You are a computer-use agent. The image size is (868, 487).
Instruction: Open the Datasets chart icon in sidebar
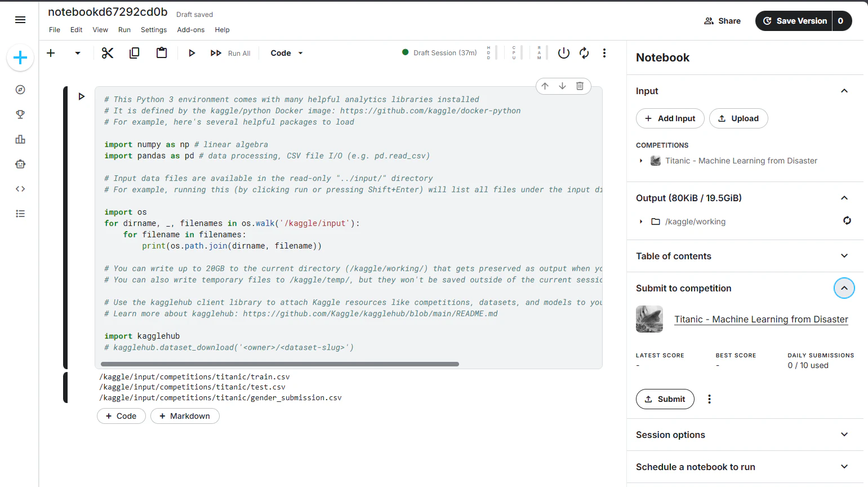tap(20, 139)
